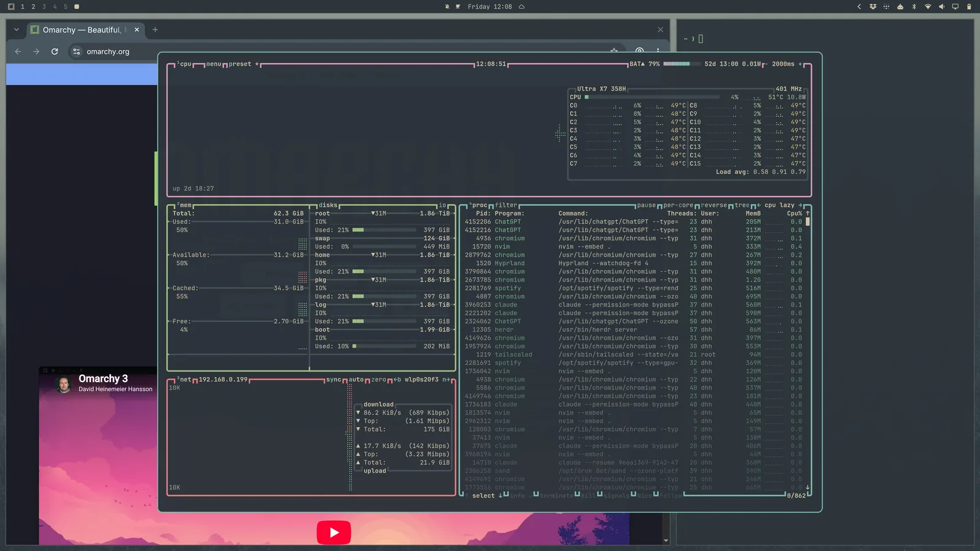Select the spotify process with Pid 2281769
The image size is (980, 551).
[x=633, y=288]
